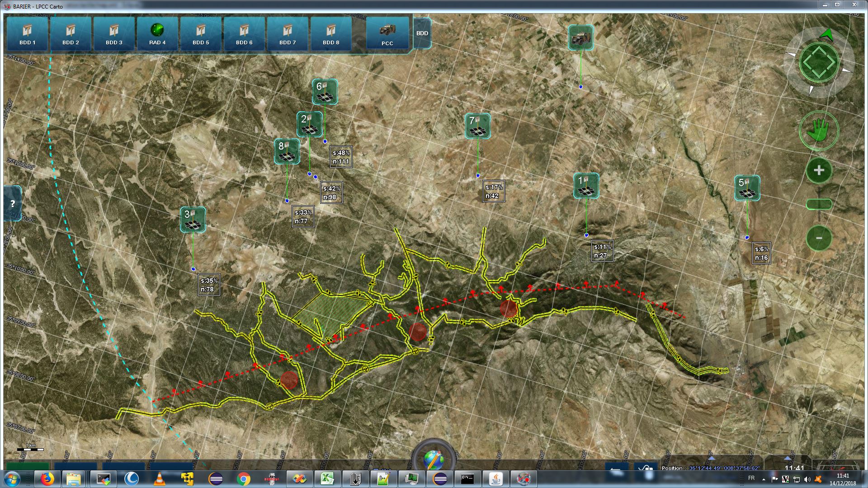Click the label s:35% n:78
868x488 pixels.
coord(209,285)
